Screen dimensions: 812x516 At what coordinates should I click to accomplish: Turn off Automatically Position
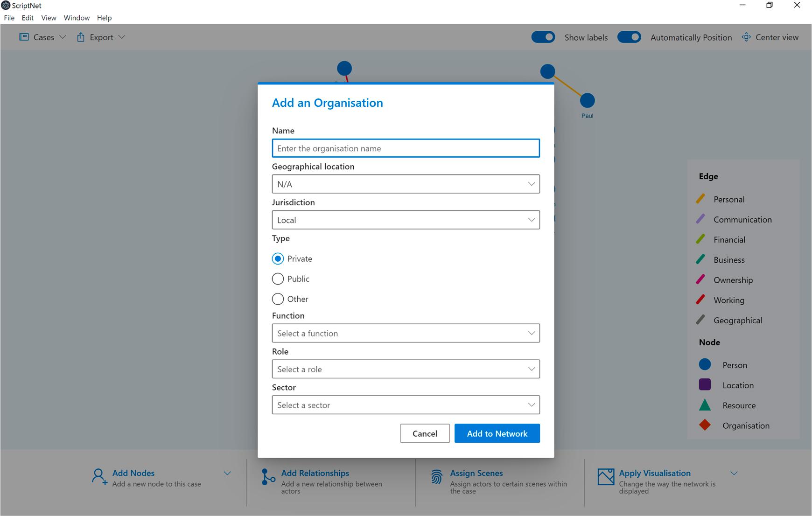click(629, 37)
